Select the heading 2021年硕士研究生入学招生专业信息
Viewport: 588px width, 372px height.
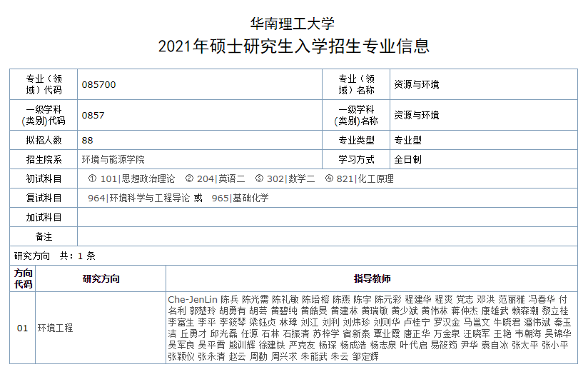(293, 46)
